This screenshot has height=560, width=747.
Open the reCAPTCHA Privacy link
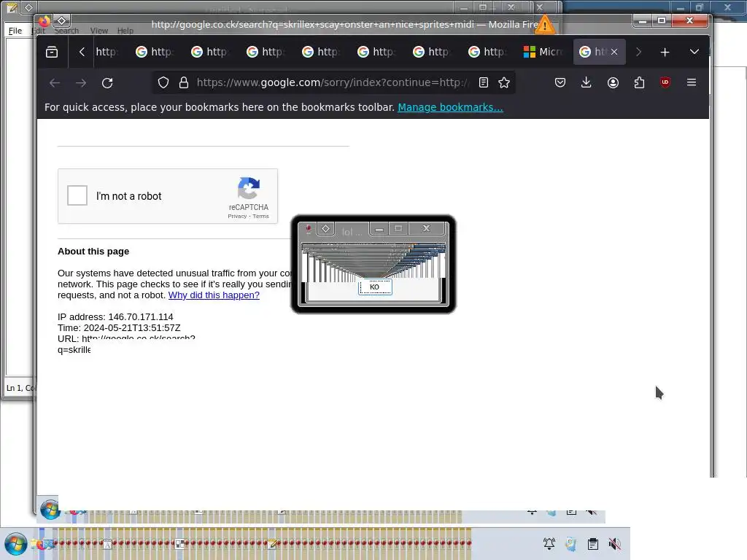(237, 216)
